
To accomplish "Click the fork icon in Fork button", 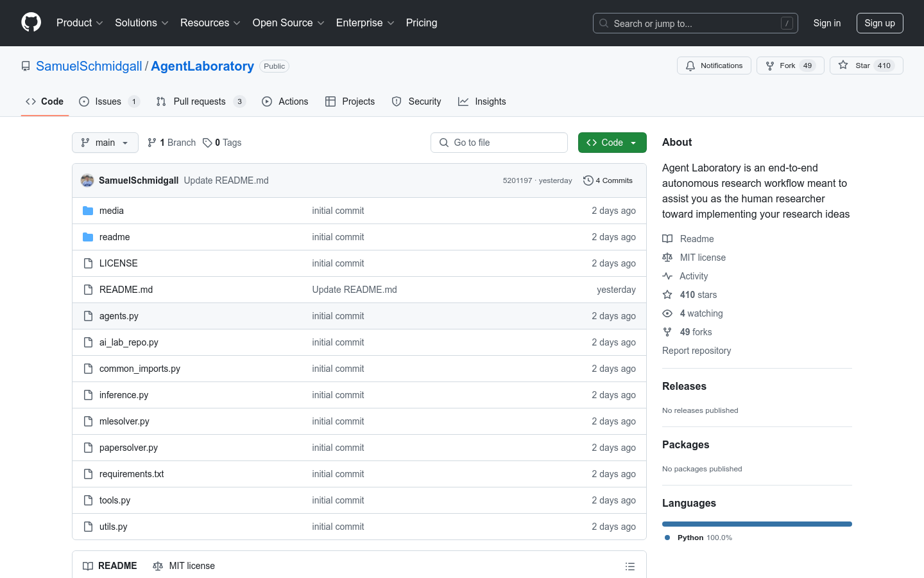I will point(770,66).
